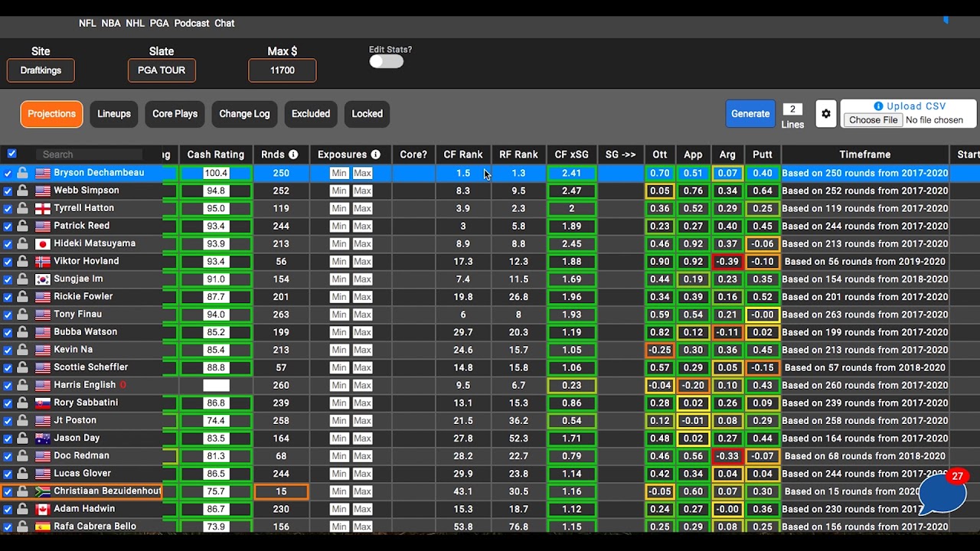Open the Site dropdown showing Draftkings

[41, 70]
